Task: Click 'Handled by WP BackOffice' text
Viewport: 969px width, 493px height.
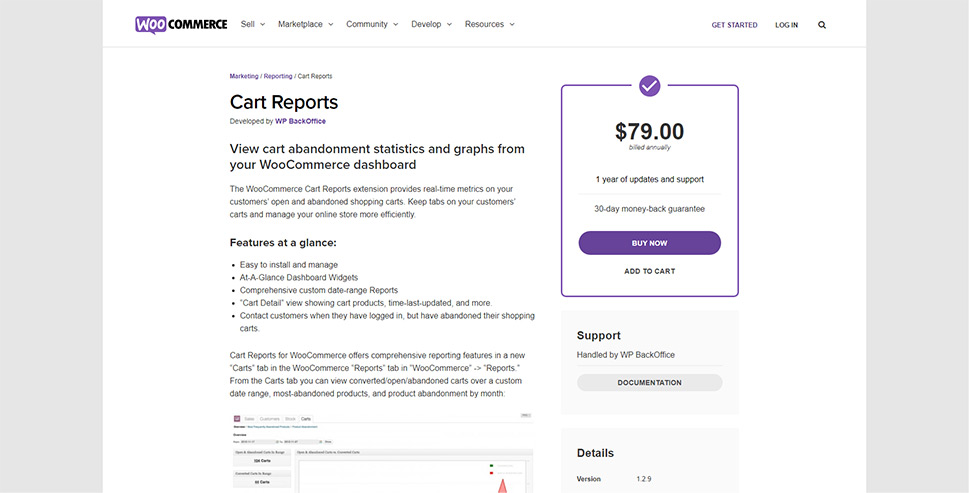Action: click(625, 355)
